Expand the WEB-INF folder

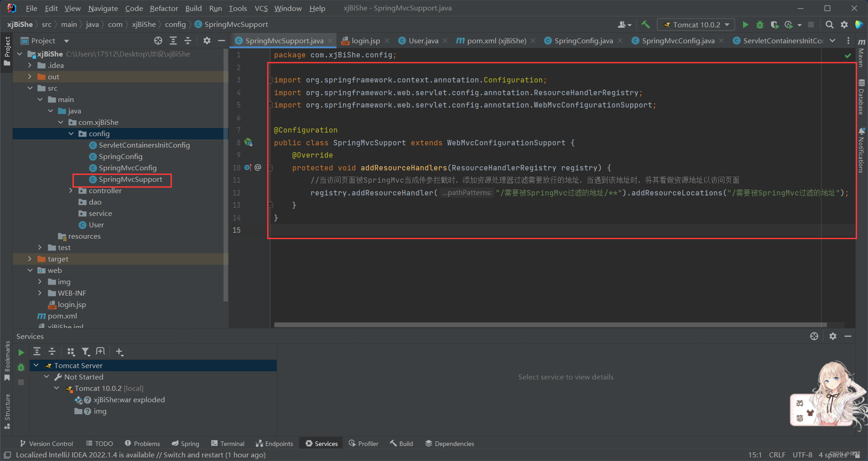point(40,293)
